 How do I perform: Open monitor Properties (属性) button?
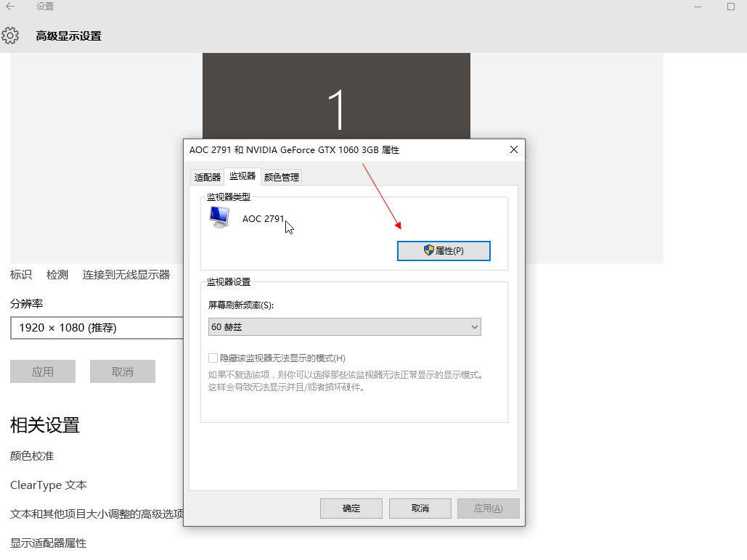[x=444, y=251]
